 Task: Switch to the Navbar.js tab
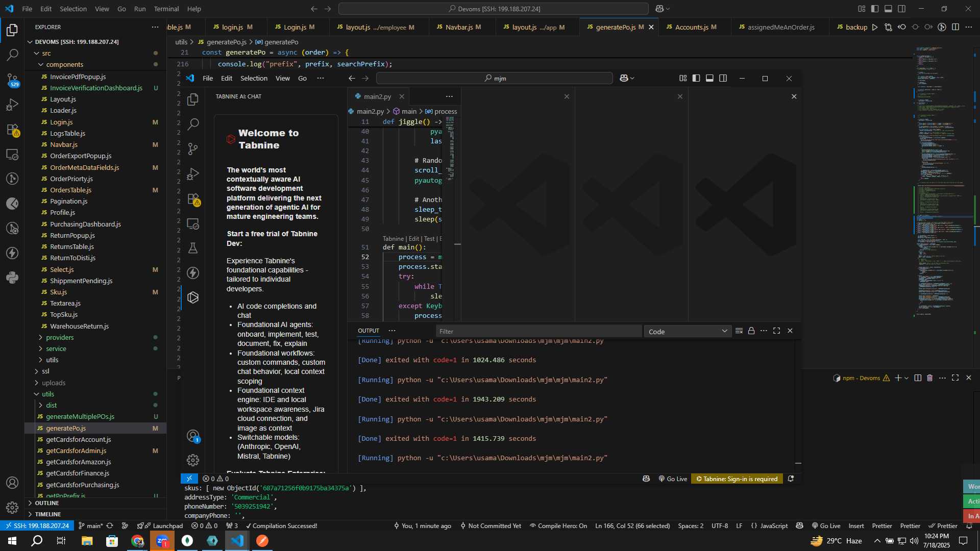coord(463,27)
